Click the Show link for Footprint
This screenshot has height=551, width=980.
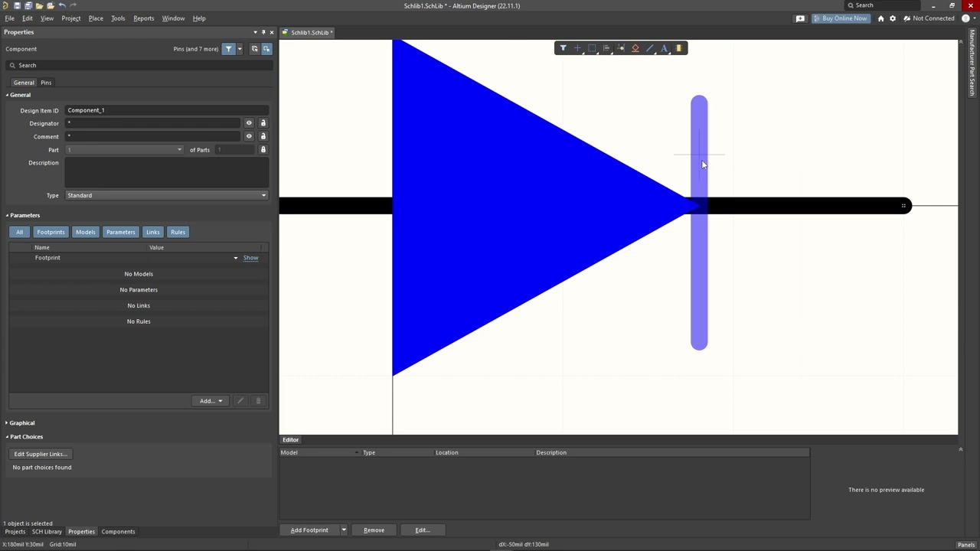pyautogui.click(x=250, y=258)
